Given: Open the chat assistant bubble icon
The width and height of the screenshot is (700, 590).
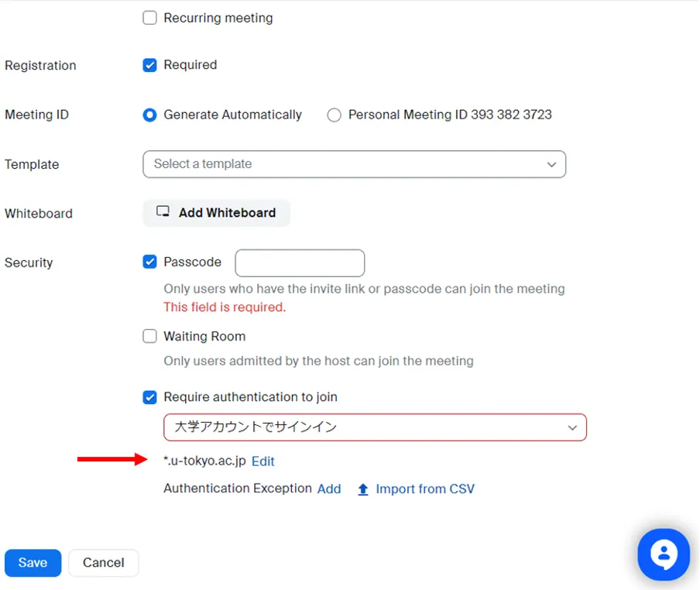Looking at the screenshot, I should click(x=663, y=554).
